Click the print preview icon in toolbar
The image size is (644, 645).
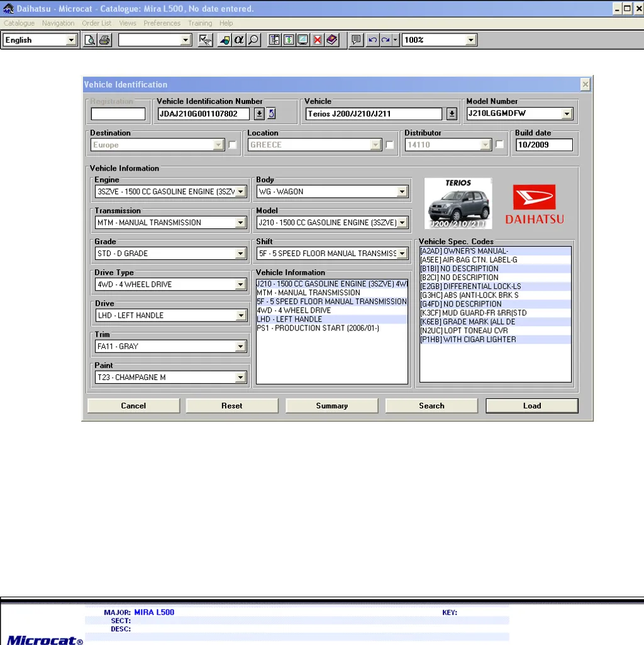(x=90, y=40)
